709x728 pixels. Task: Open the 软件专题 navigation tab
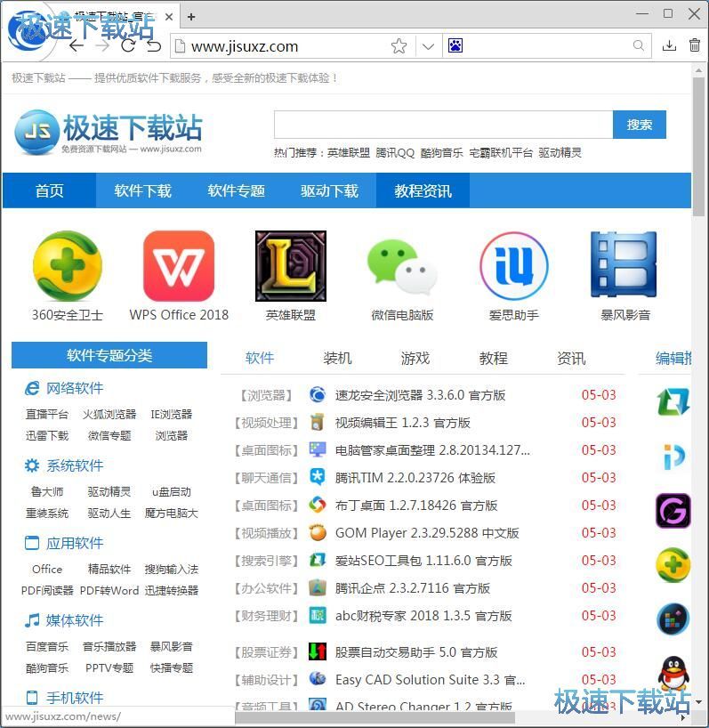point(236,190)
